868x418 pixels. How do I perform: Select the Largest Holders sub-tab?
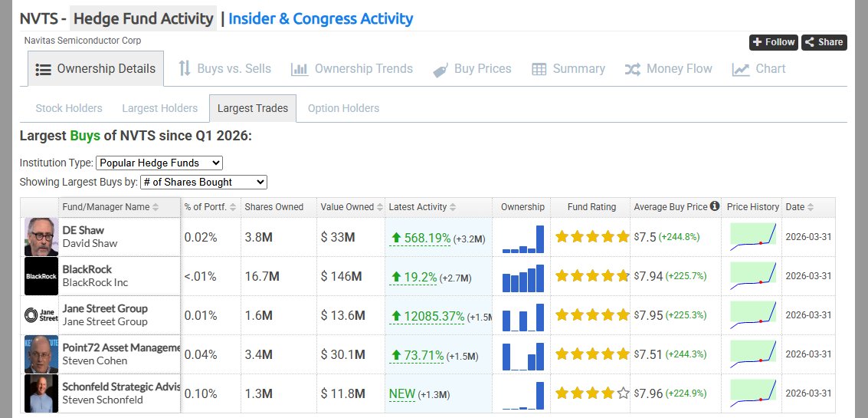[x=160, y=108]
